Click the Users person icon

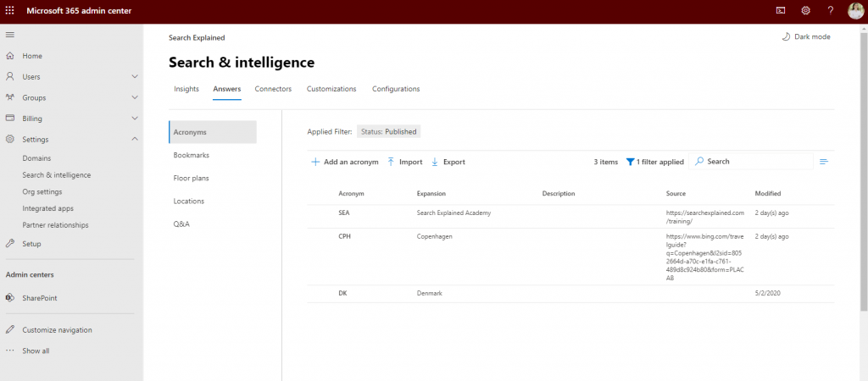[10, 76]
